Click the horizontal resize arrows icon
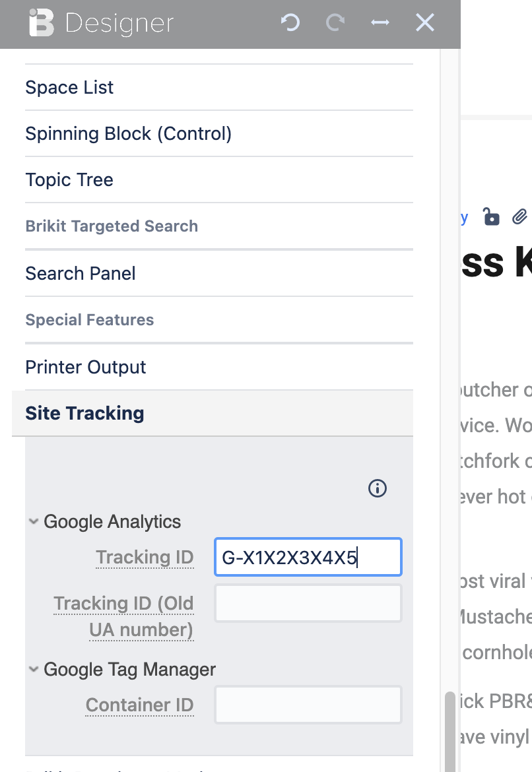Screen dimensions: 532x772 tap(380, 22)
